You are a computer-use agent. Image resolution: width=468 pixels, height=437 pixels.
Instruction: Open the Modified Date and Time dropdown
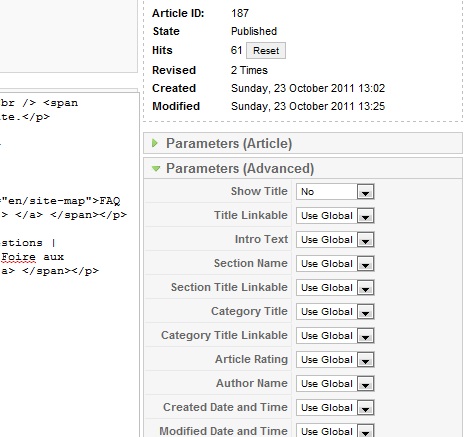click(x=335, y=430)
